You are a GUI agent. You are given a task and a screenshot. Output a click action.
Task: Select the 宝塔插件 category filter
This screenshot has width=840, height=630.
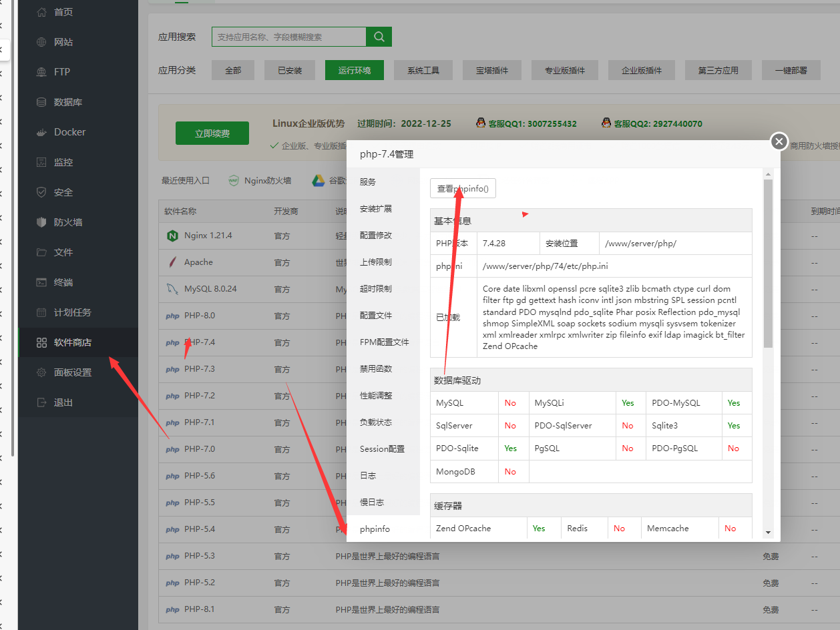tap(492, 70)
